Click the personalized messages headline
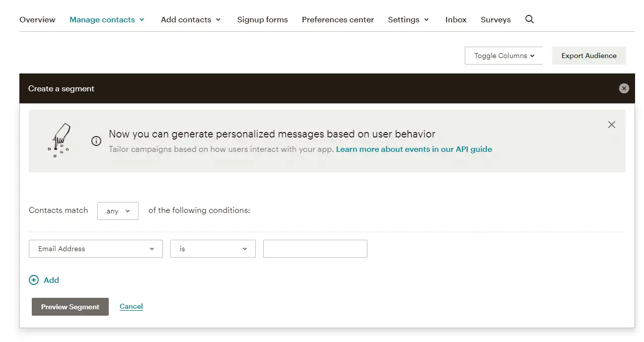Viewport: 644px width, 342px height. 272,134
